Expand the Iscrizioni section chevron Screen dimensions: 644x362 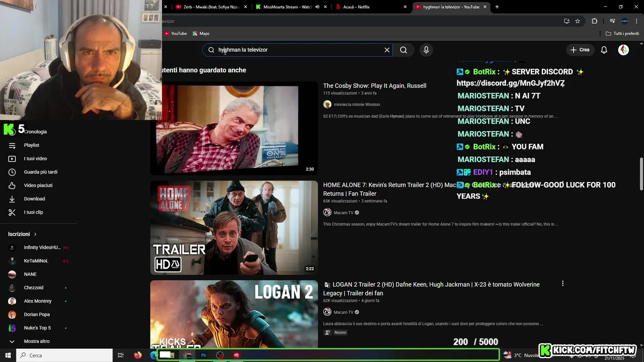[35, 234]
